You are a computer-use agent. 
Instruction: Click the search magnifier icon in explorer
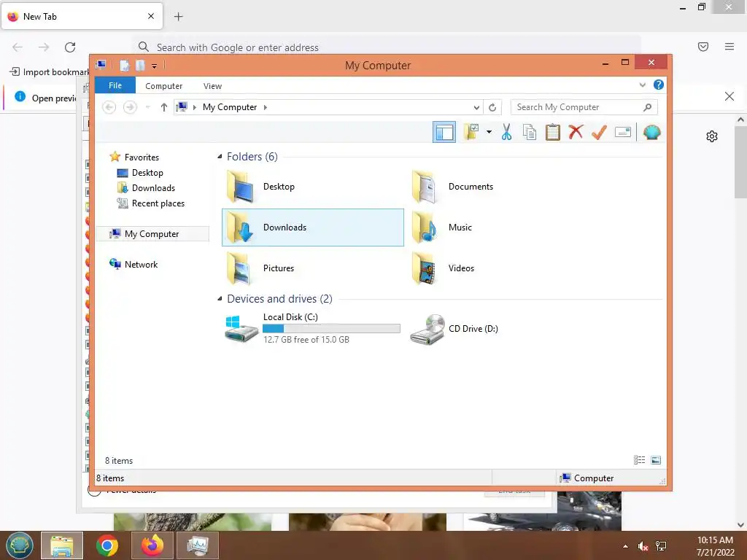coord(647,107)
